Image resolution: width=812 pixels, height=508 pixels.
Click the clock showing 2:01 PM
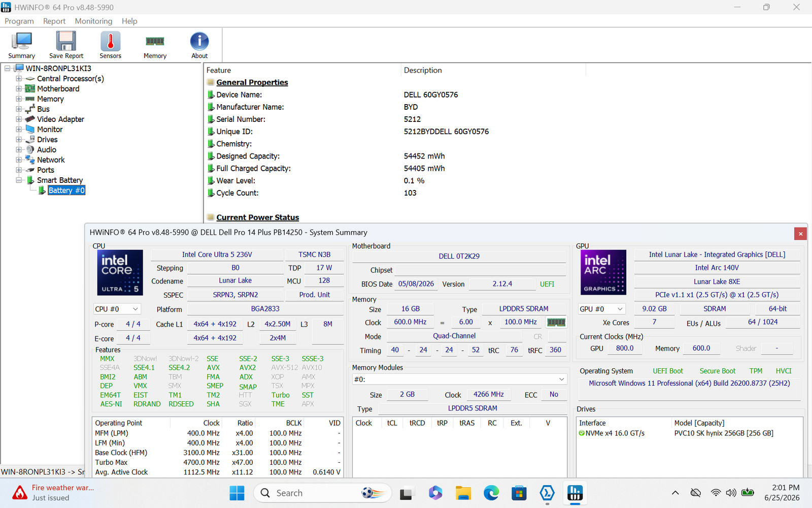pos(786,488)
